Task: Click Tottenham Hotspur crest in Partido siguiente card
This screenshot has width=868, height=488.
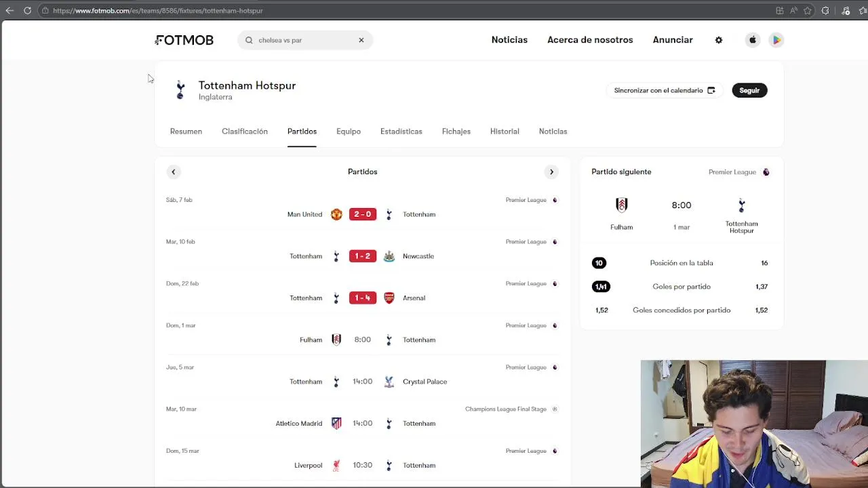Action: [741, 205]
